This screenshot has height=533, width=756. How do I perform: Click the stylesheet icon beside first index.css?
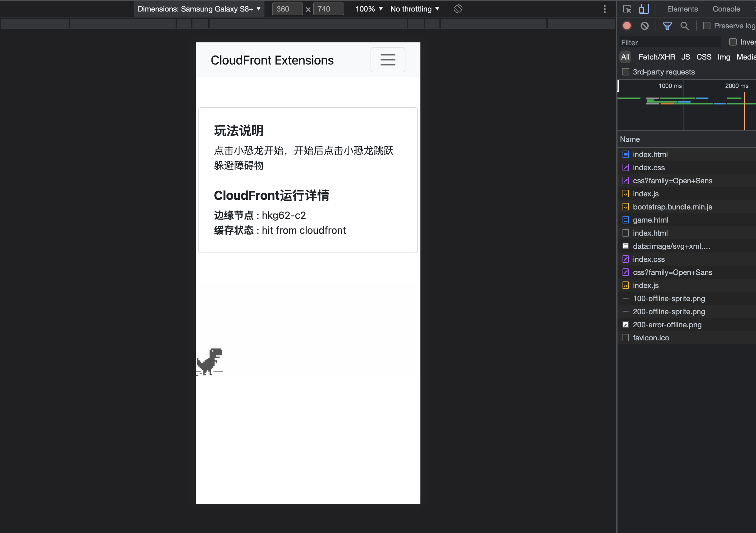click(625, 167)
